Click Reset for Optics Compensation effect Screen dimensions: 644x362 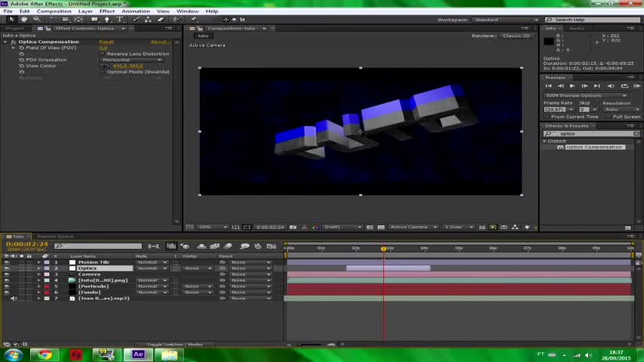(x=106, y=42)
